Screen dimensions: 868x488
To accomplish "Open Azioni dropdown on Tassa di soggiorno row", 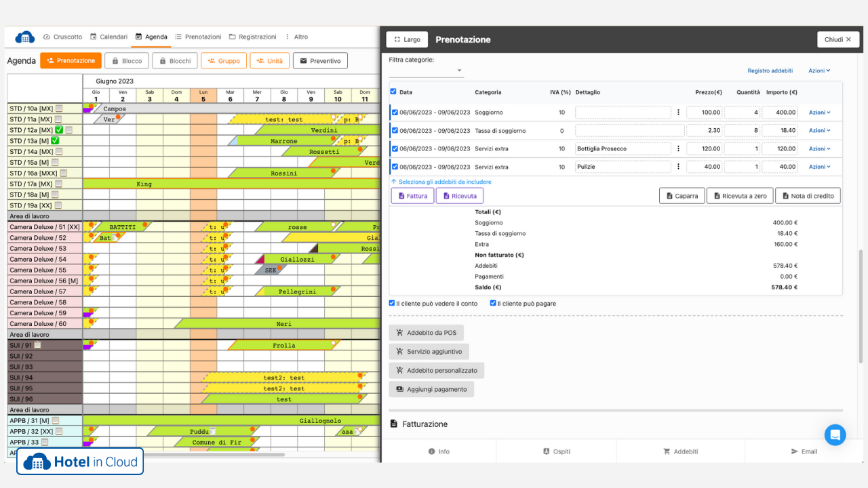I will click(x=819, y=131).
